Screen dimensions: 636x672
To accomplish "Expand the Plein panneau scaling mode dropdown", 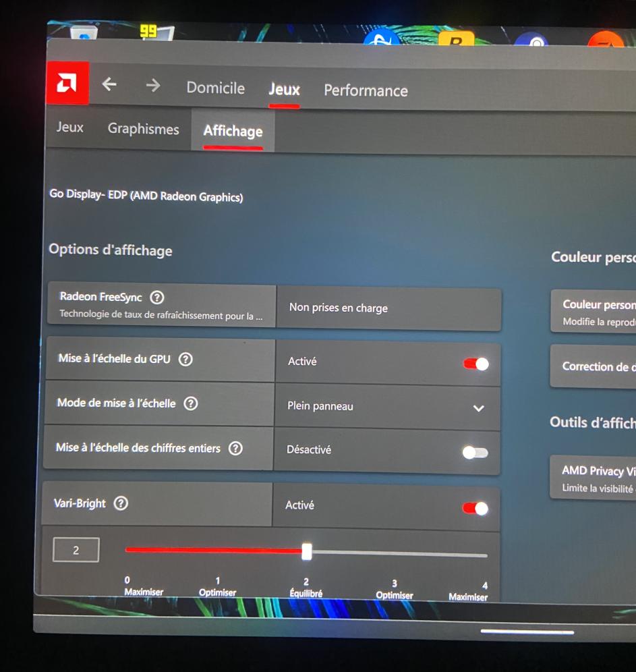I will [478, 408].
